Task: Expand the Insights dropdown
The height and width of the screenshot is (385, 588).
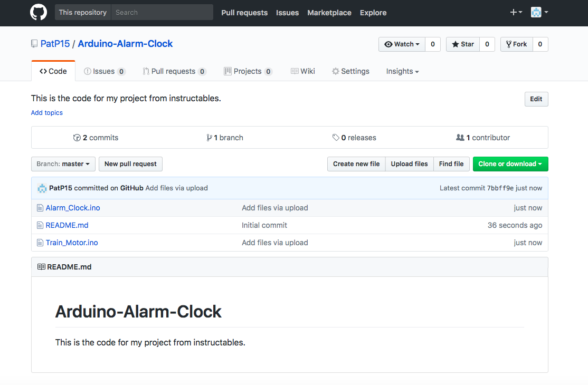Action: [402, 71]
